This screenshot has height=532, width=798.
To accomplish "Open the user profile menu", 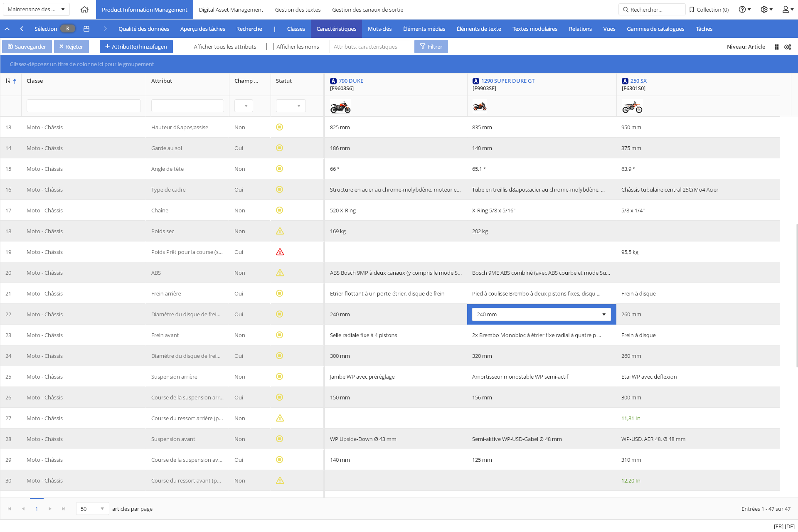I will pos(788,10).
